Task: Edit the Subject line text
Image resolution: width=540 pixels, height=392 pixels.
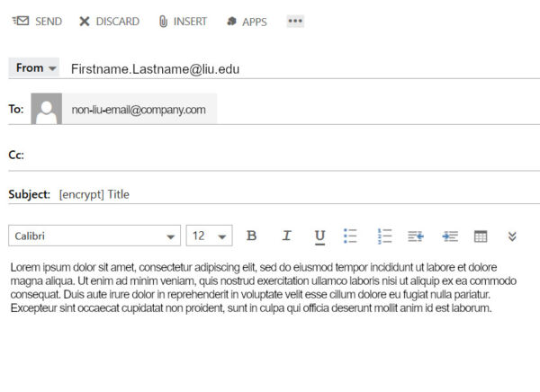Action: (270, 194)
